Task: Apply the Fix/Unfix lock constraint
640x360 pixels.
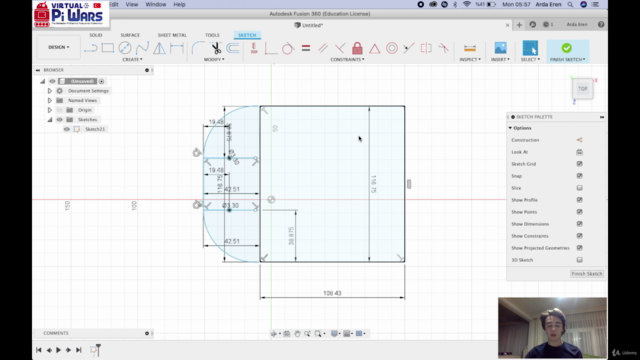Action: (357, 48)
